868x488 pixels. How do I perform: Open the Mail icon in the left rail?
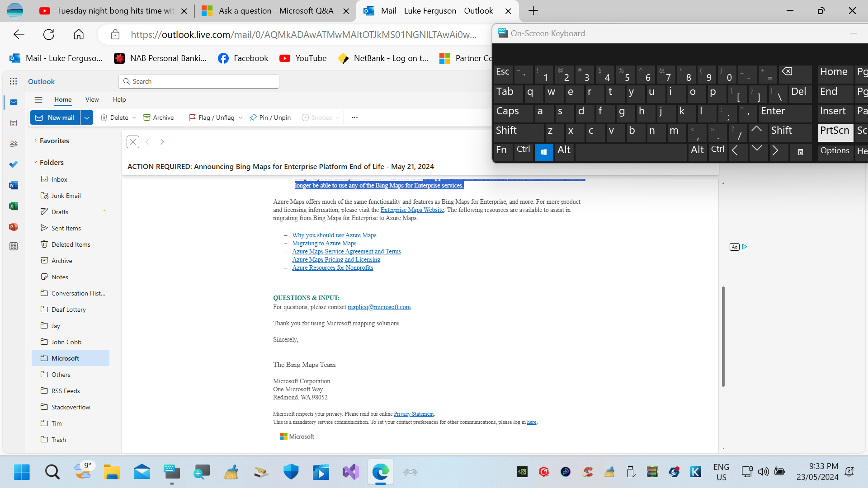[14, 103]
